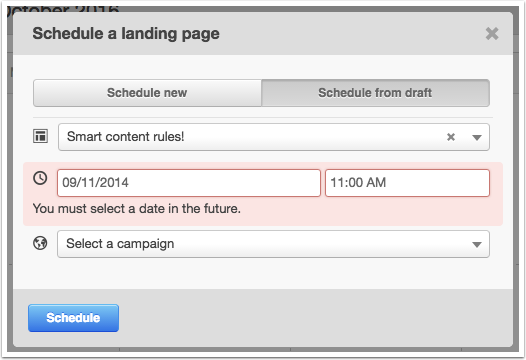526x360 pixels.
Task: Click the blue Schedule button
Action: click(x=73, y=318)
